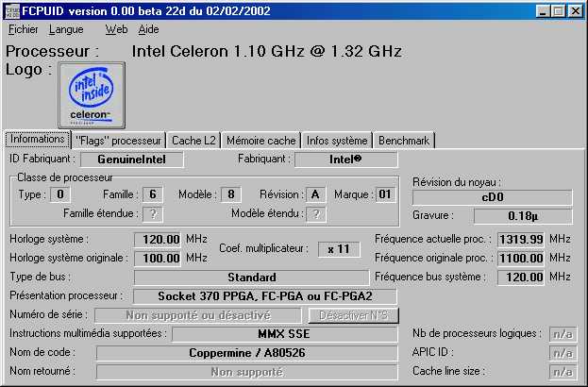The width and height of the screenshot is (588, 387).
Task: Open the Langue menu
Action: pyautogui.click(x=66, y=29)
